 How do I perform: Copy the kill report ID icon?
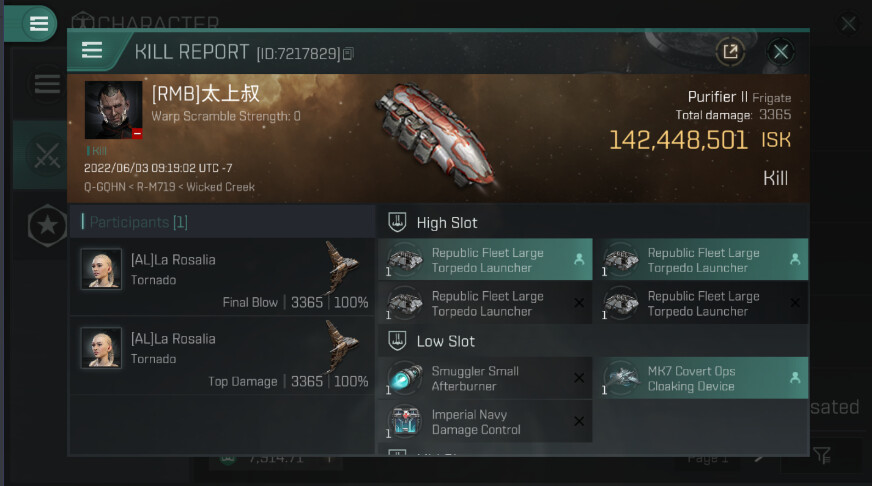[x=348, y=53]
